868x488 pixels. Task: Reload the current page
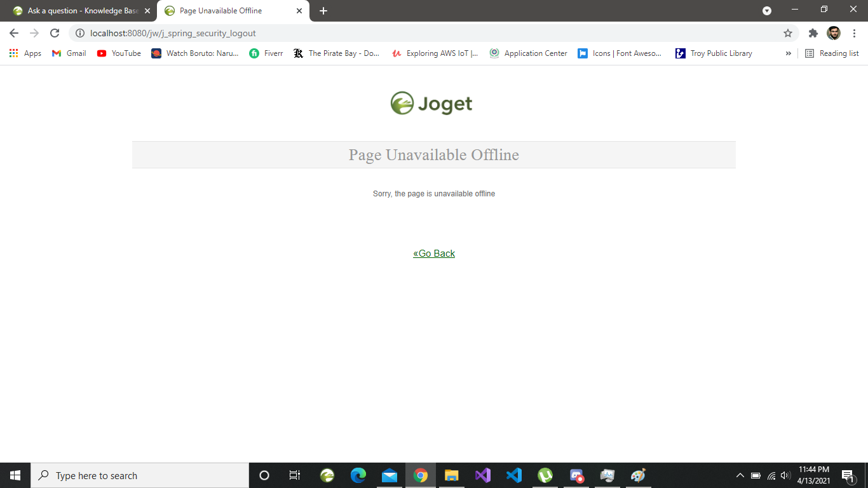55,33
